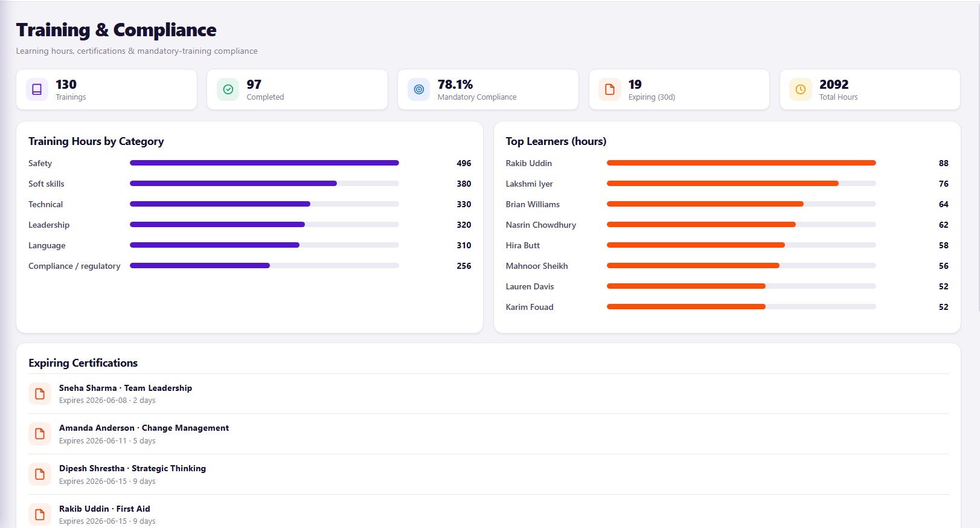This screenshot has width=980, height=528.
Task: Click the Karim Fouad hours bar
Action: click(741, 307)
